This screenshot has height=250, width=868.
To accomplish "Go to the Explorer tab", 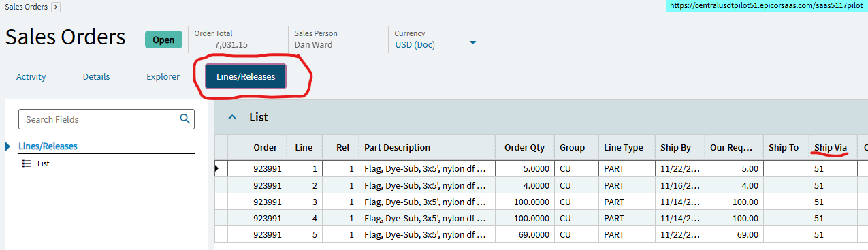I will [163, 77].
